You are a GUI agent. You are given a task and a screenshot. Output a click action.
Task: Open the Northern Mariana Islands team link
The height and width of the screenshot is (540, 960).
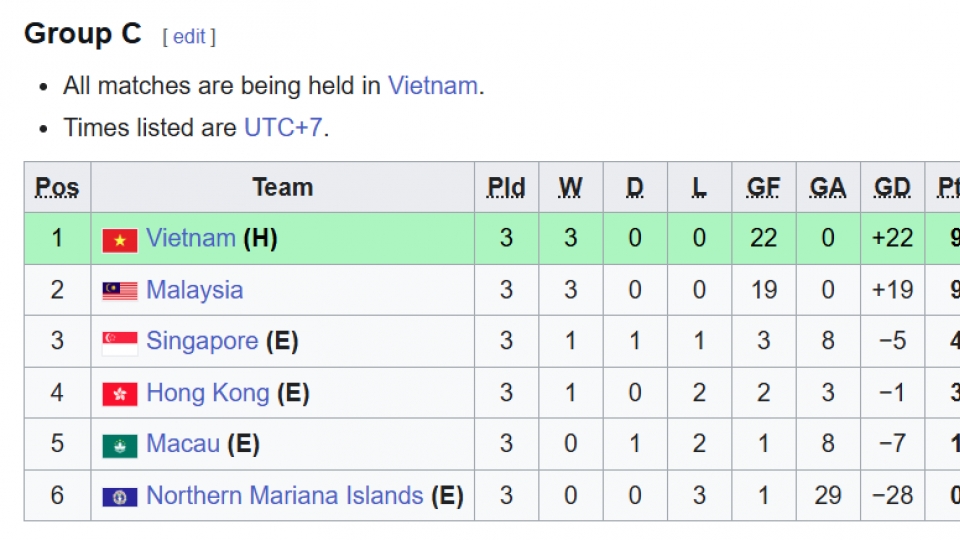coord(284,495)
